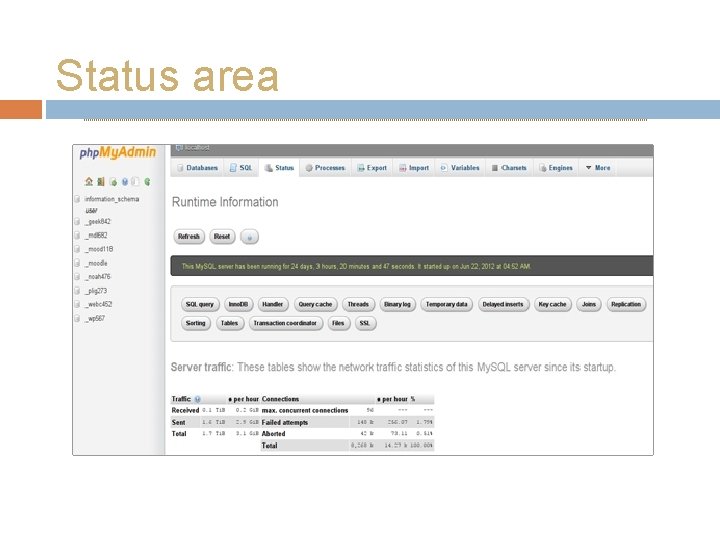Open the phpMyAdmin documentation blue icon
720x540 pixels.
tap(124, 181)
